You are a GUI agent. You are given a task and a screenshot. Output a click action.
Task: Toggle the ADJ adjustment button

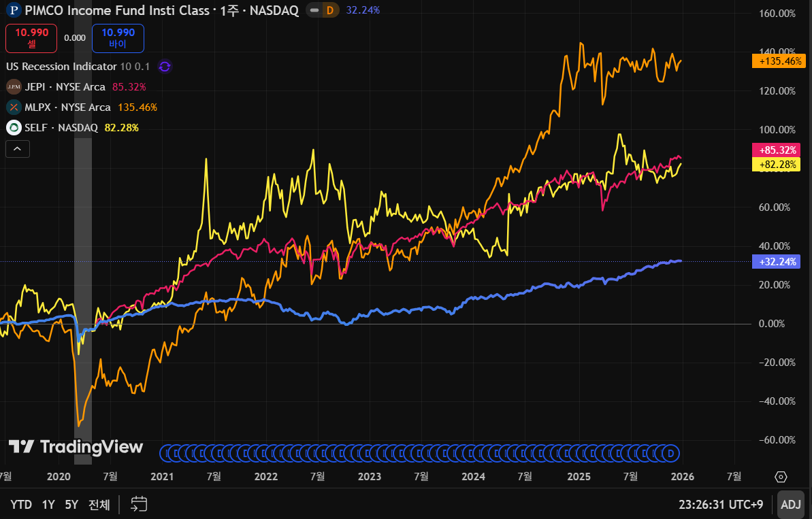[791, 505]
